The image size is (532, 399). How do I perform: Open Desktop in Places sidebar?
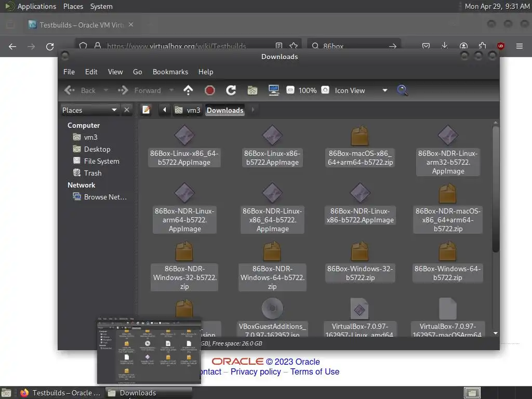91,149
